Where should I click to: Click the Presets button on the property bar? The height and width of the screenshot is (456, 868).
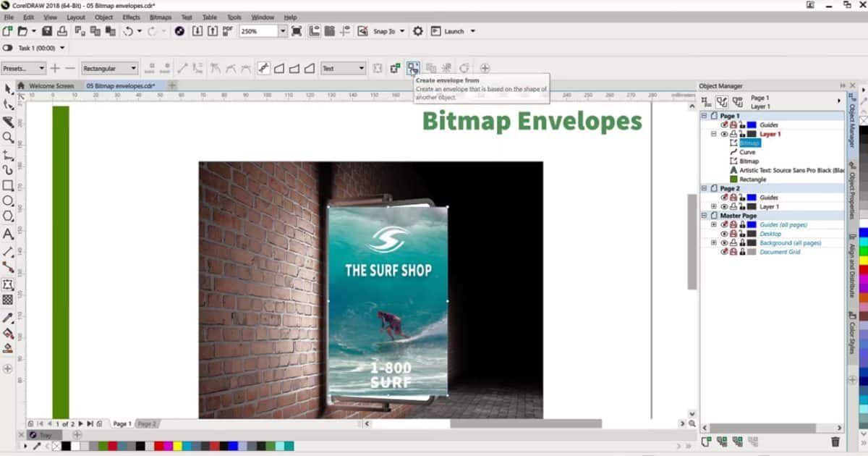point(22,67)
